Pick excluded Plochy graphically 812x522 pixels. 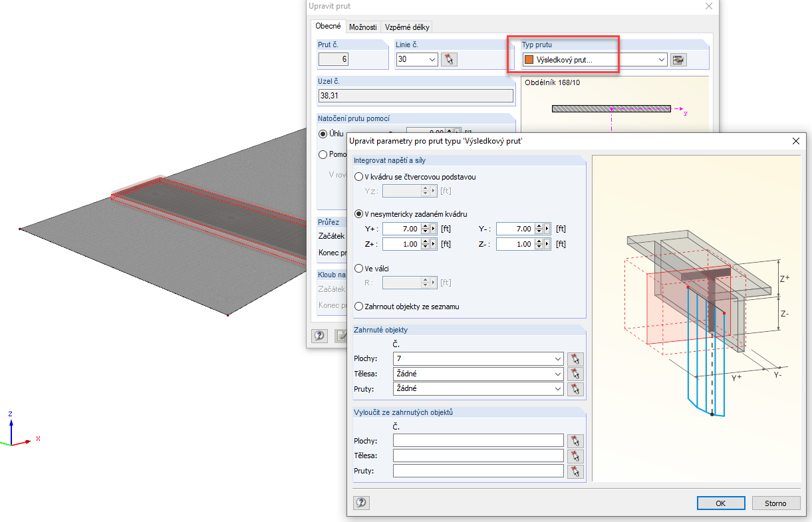[x=577, y=441]
